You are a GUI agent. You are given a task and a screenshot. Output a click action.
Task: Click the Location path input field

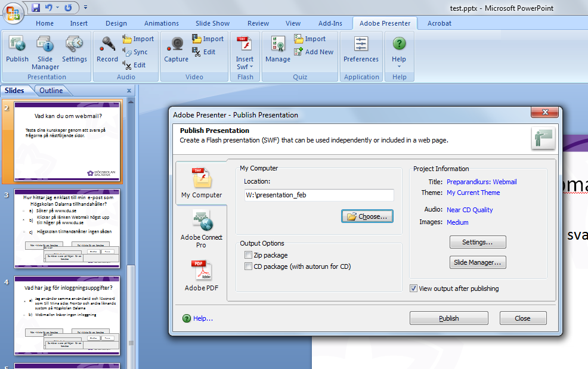(x=319, y=195)
